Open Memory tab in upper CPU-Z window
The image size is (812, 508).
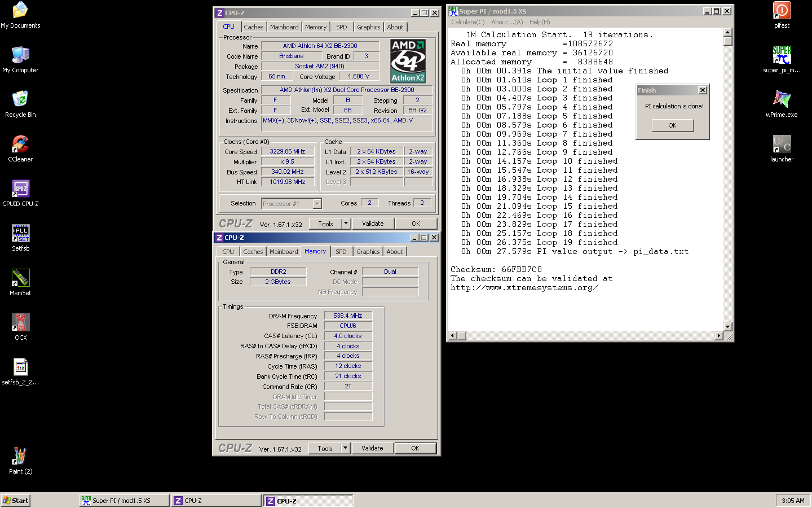316,27
